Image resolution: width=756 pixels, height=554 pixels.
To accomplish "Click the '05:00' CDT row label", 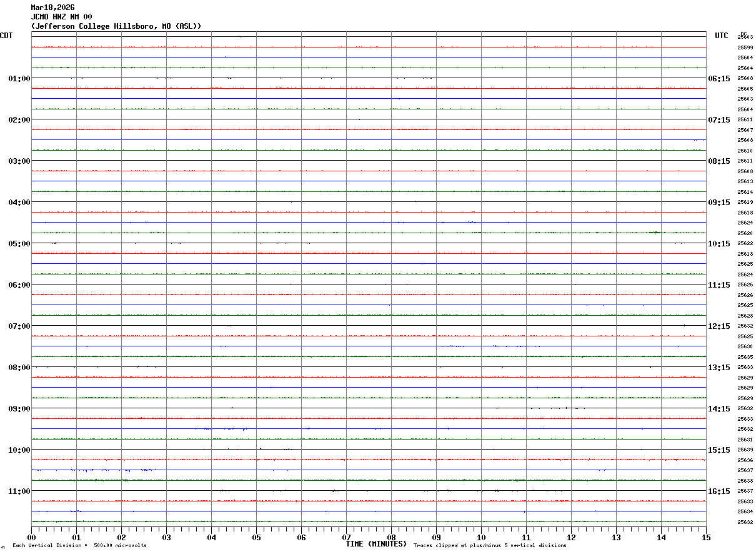I will coord(19,244).
